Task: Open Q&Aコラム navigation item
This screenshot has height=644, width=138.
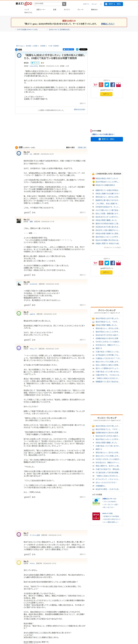Action: tap(28, 12)
